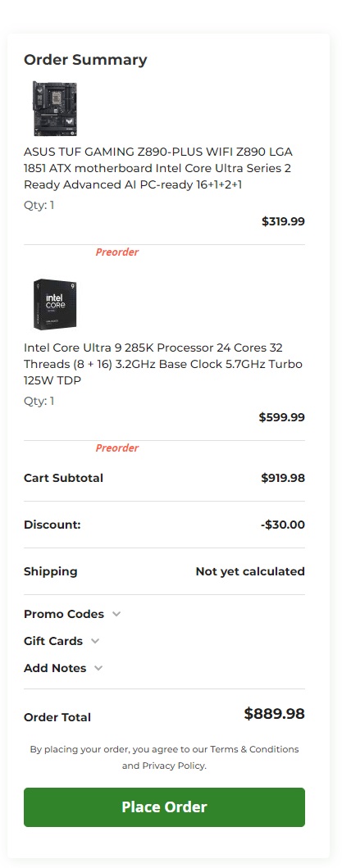Open the Terms & Conditions link

[254, 749]
